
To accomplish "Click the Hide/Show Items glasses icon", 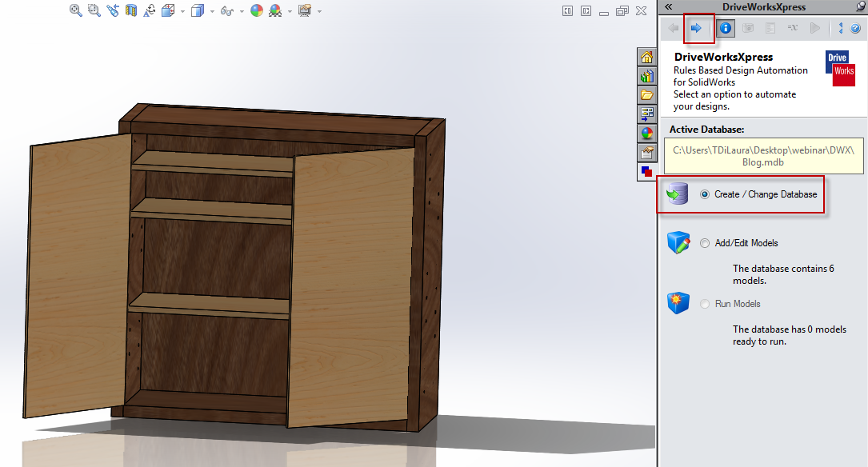I will click(227, 10).
